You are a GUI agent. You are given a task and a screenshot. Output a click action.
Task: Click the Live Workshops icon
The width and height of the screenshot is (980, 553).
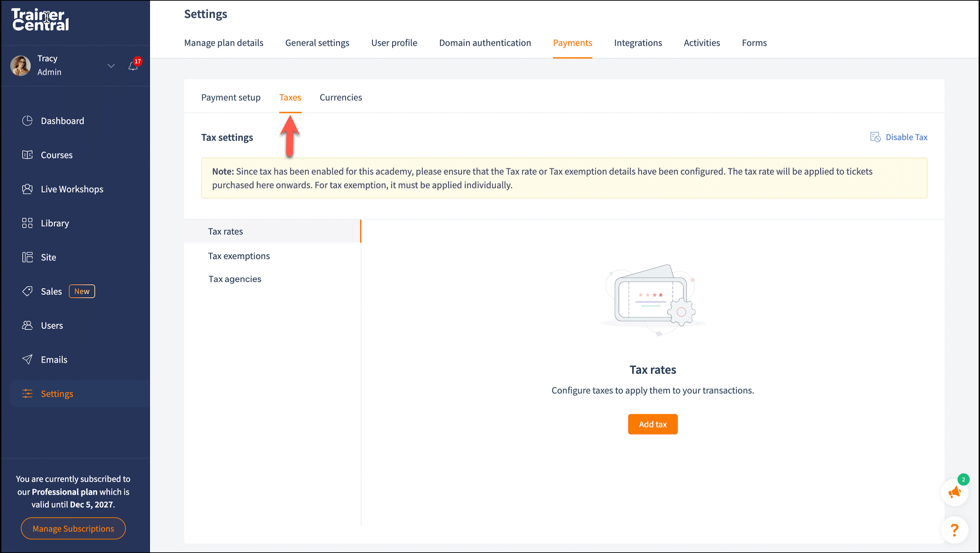pos(27,189)
